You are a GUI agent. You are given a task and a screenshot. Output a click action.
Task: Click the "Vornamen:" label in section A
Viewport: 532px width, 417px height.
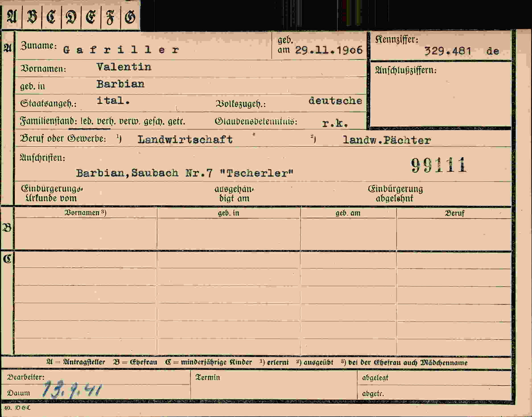click(x=43, y=69)
